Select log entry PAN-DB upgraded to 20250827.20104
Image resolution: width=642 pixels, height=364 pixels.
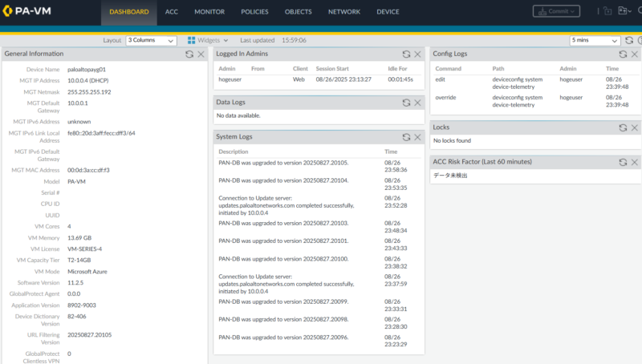319,184
